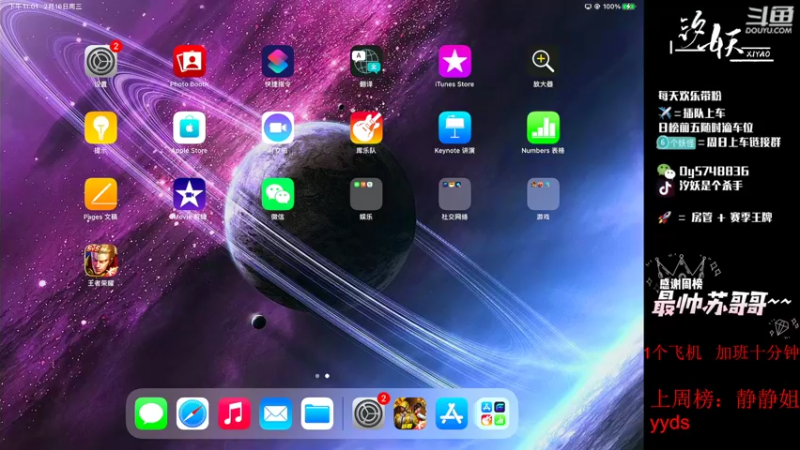Viewport: 800px width, 450px height.
Task: Open Messages in the dock
Action: [x=151, y=413]
